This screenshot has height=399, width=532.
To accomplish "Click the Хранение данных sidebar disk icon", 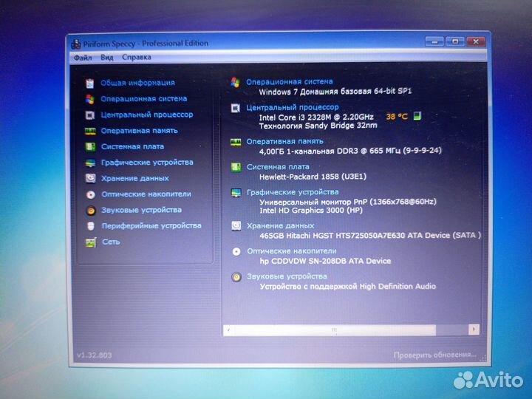I will (x=91, y=179).
